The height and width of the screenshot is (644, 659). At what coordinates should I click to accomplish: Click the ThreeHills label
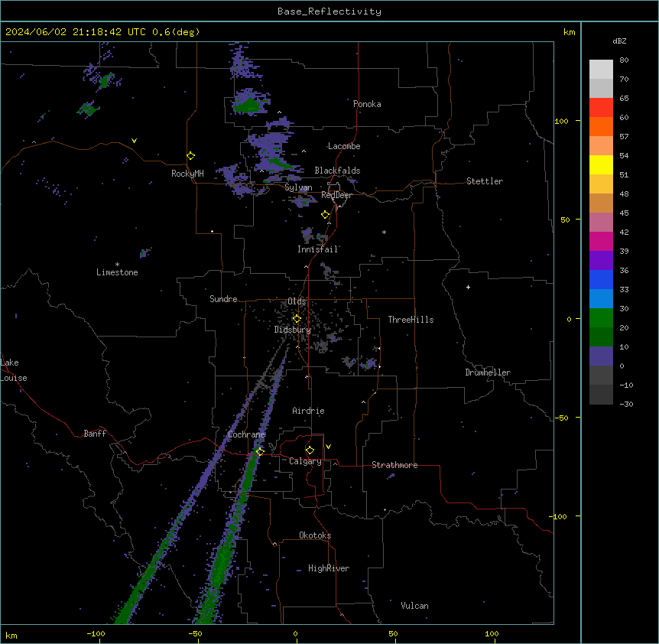(x=411, y=320)
